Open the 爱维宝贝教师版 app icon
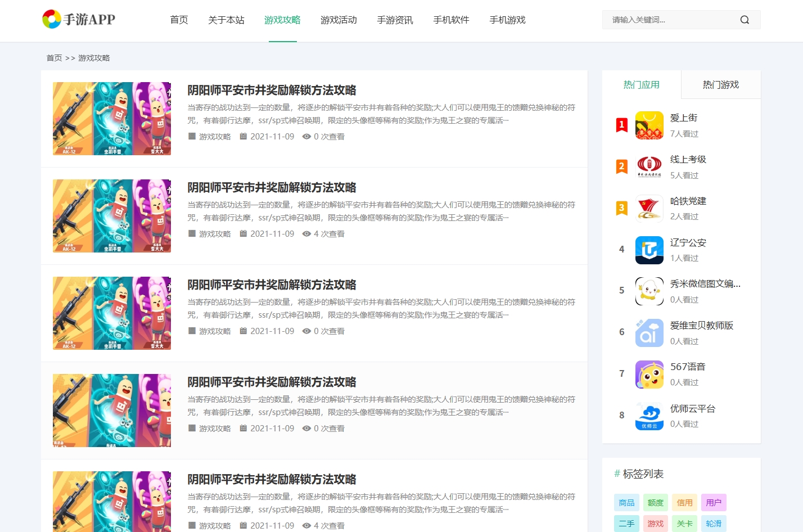 click(649, 333)
